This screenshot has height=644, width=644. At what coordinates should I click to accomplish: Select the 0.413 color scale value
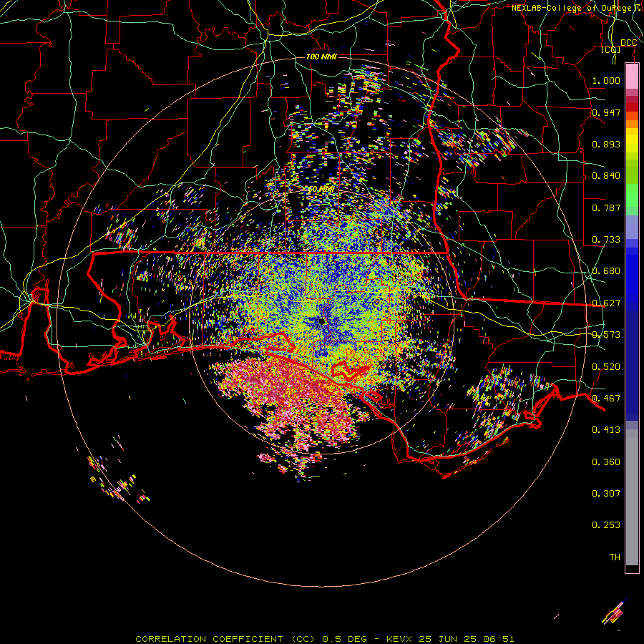(x=606, y=430)
